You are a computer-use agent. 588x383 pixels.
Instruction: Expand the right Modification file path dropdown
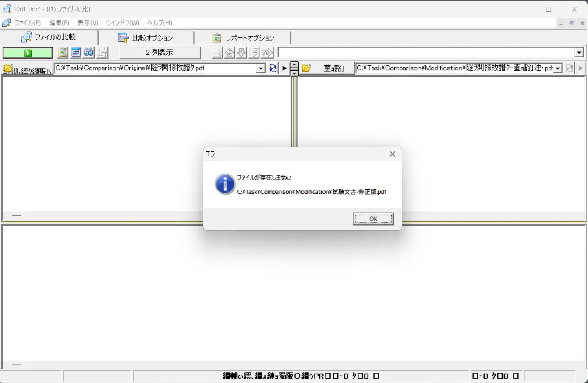coord(558,68)
